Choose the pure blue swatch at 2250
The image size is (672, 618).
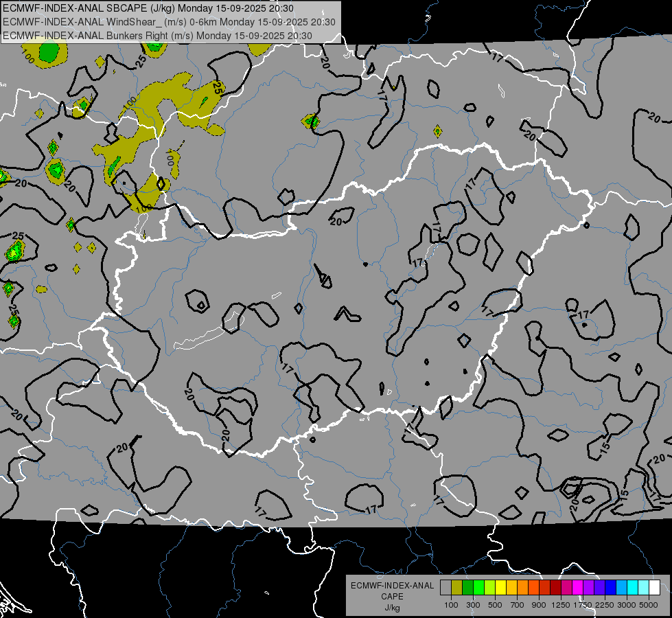pos(611,587)
